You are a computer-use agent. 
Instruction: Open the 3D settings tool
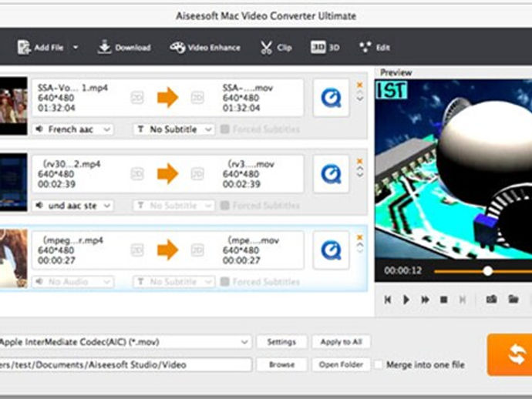coord(325,47)
